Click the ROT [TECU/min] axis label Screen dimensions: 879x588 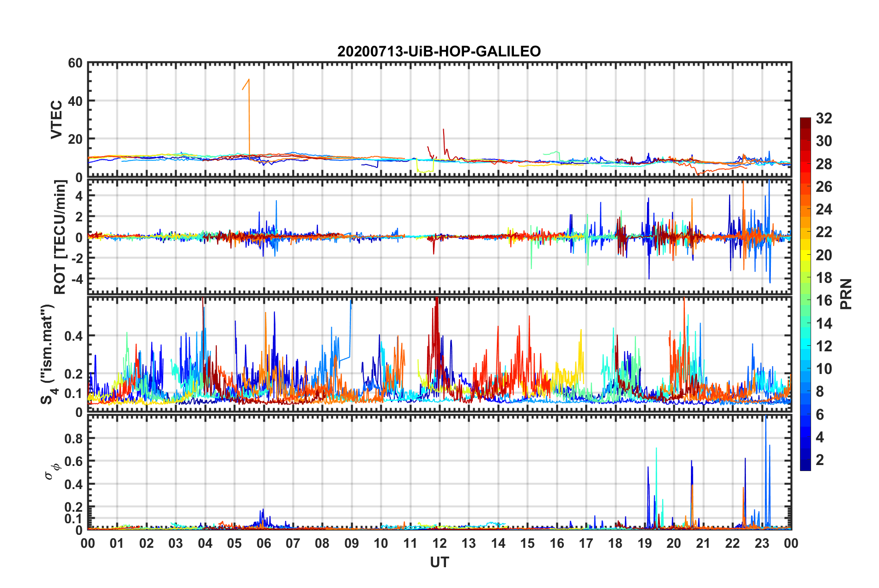(60, 237)
